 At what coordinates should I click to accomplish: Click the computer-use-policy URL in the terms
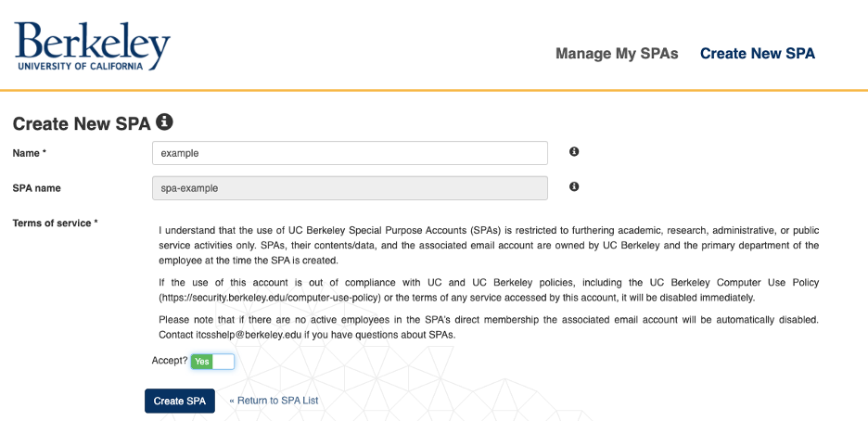tap(271, 298)
